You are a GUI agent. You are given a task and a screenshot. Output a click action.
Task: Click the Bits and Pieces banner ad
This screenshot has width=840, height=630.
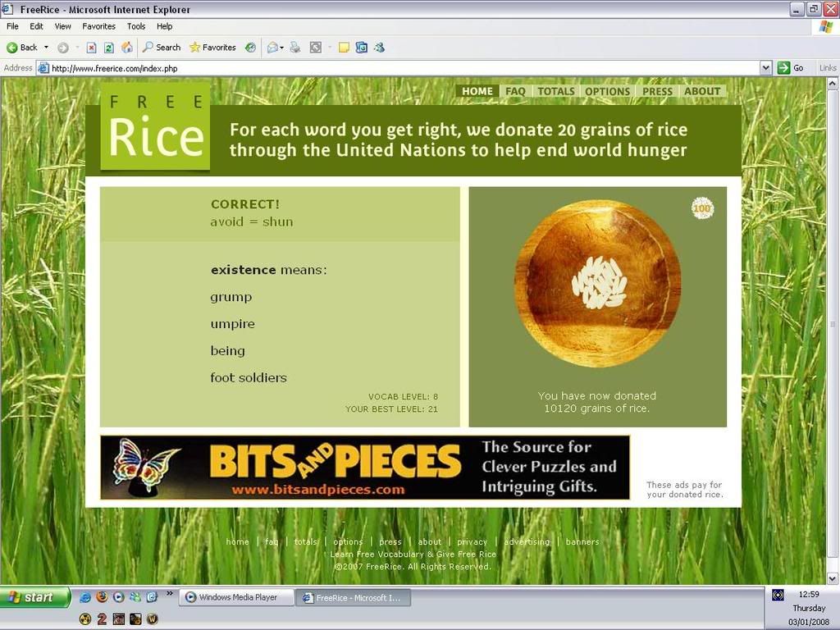pyautogui.click(x=365, y=468)
